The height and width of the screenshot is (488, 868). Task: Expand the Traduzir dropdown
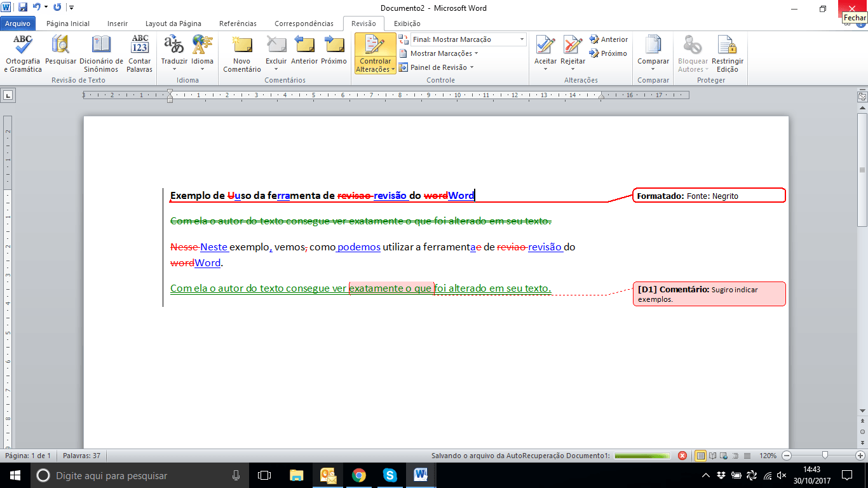point(174,69)
